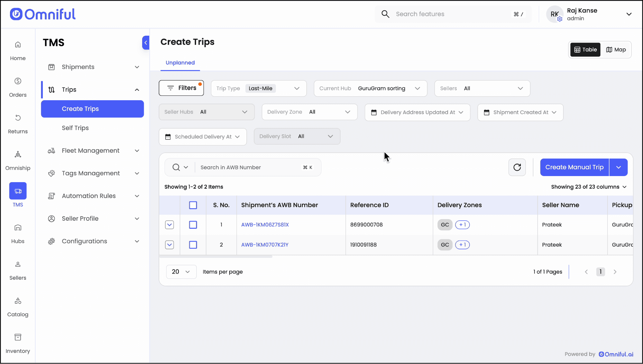The width and height of the screenshot is (643, 364).
Task: Open the Current Hub dropdown
Action: [370, 88]
